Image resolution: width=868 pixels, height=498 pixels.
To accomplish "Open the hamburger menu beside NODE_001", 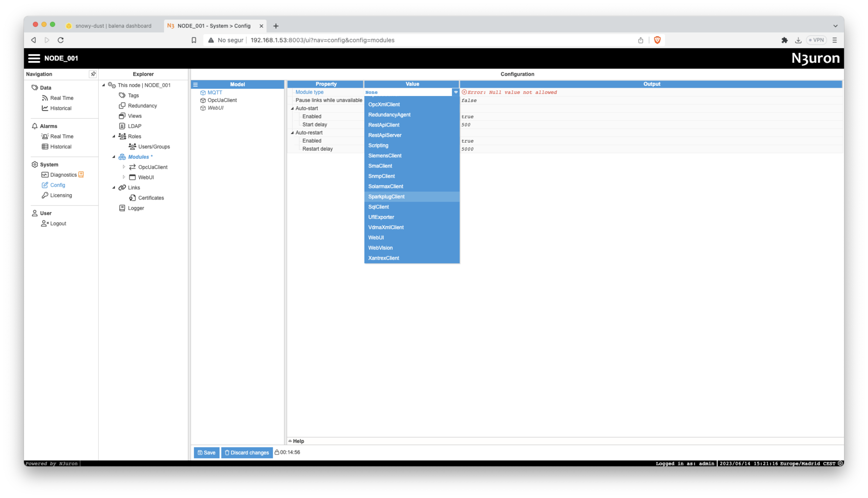I will click(34, 58).
